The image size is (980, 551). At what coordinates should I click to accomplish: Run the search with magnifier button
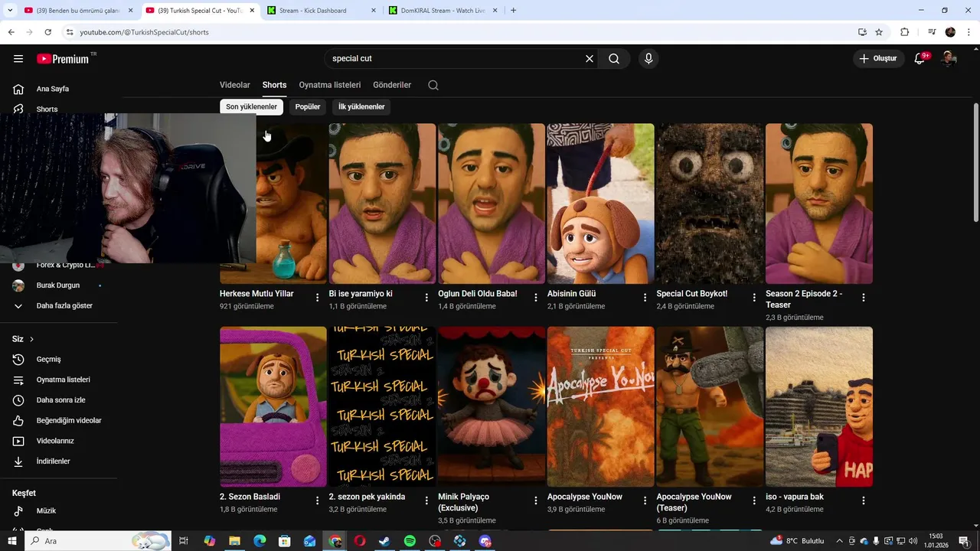click(x=614, y=59)
